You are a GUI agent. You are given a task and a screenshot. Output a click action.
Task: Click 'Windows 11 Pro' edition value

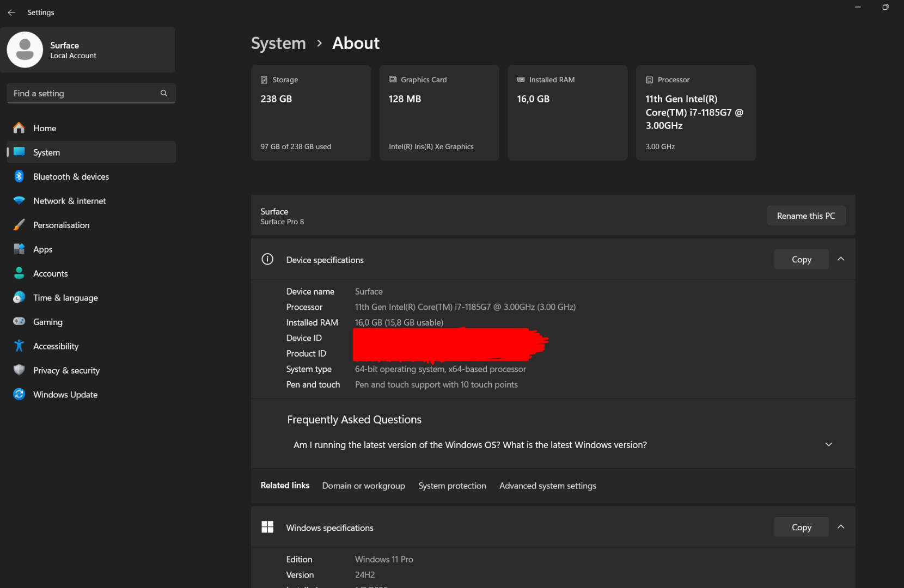coord(384,559)
